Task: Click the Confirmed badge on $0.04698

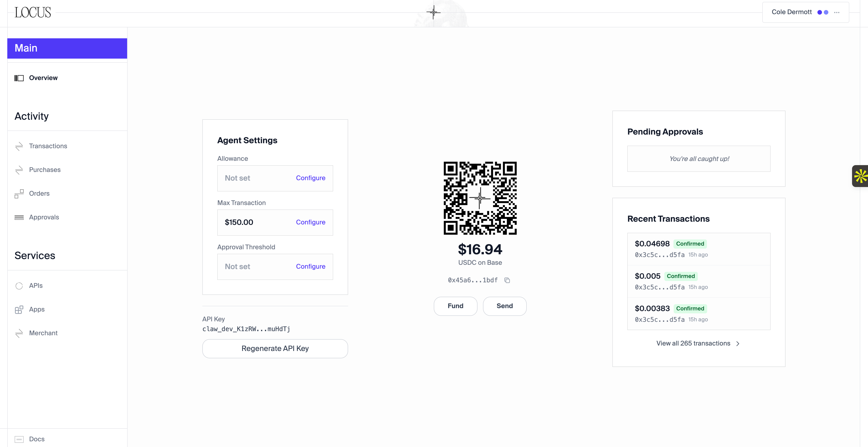Action: [690, 244]
